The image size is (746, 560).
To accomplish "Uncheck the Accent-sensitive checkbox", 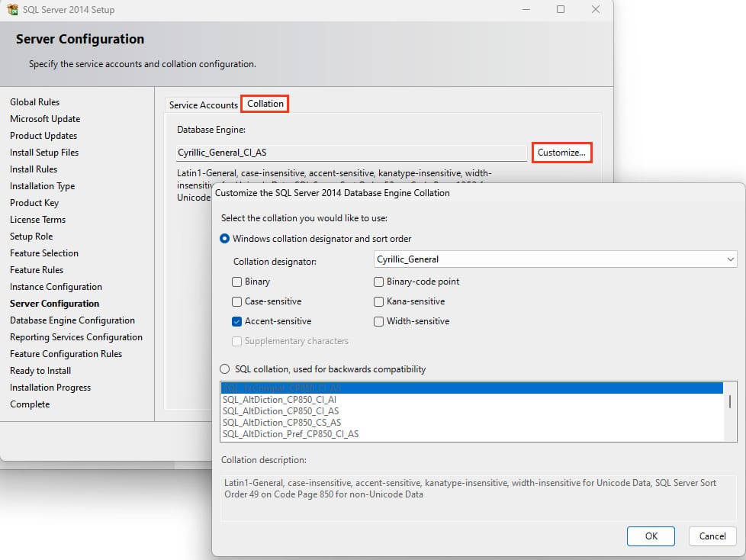I will (x=237, y=321).
